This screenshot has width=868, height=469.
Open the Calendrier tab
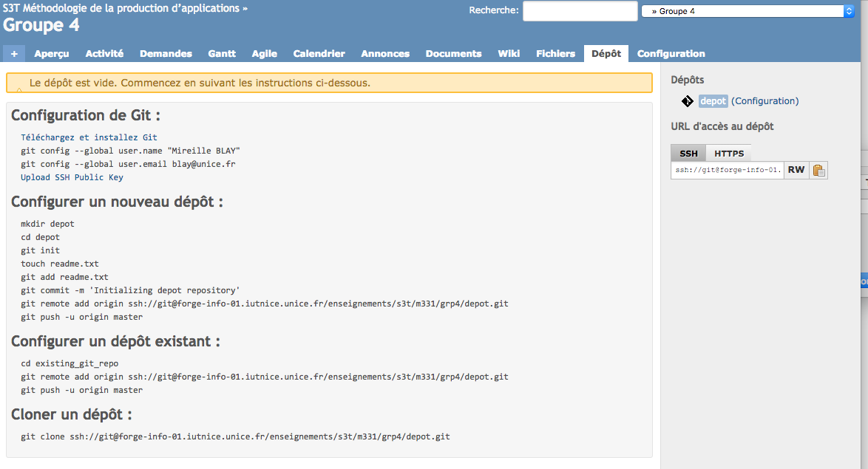coord(319,54)
